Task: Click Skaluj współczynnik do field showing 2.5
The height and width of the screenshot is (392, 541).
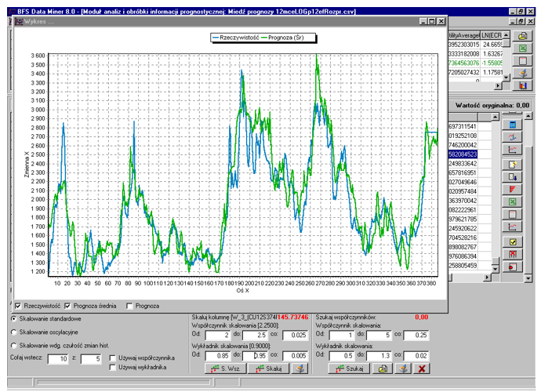Action: pyautogui.click(x=255, y=335)
